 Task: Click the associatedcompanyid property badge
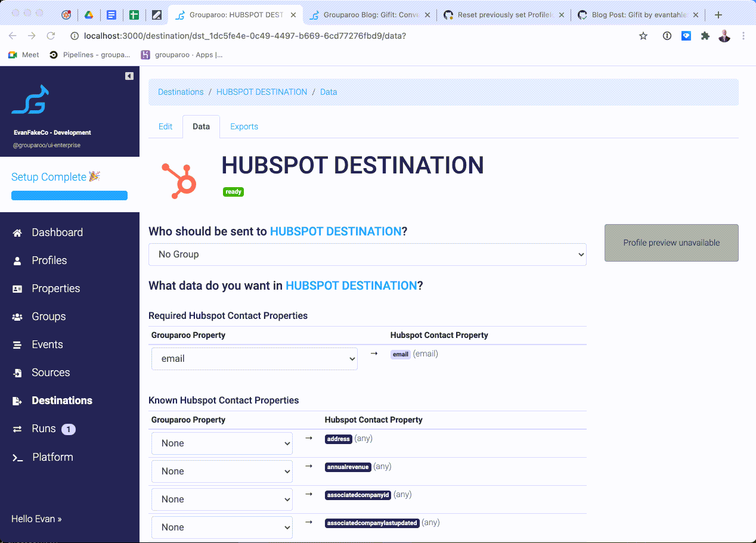pos(358,495)
